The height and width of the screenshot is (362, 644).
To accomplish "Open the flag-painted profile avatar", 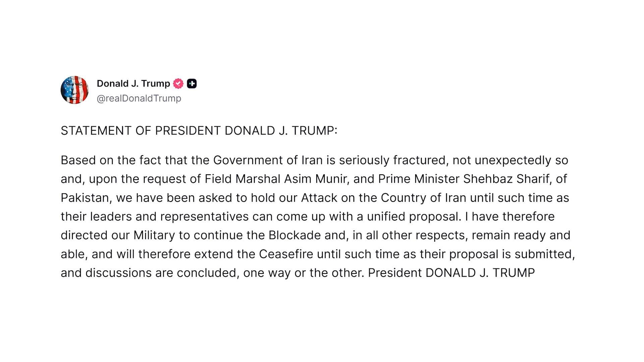I will coord(74,90).
